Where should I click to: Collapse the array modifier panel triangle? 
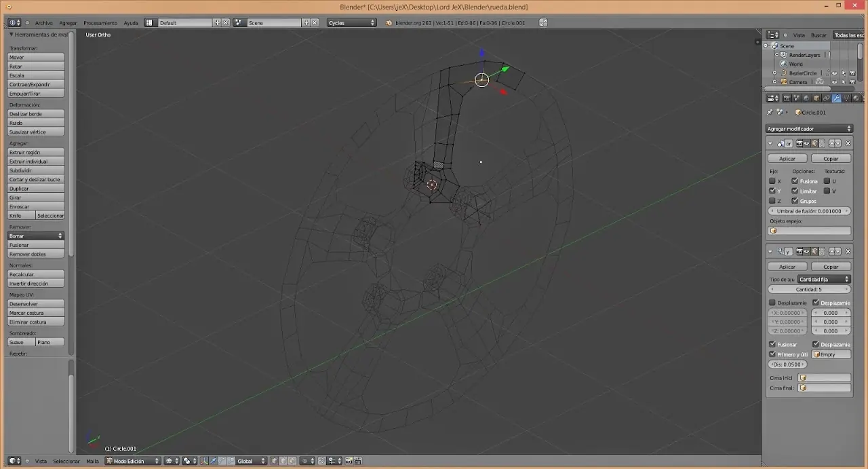(770, 251)
